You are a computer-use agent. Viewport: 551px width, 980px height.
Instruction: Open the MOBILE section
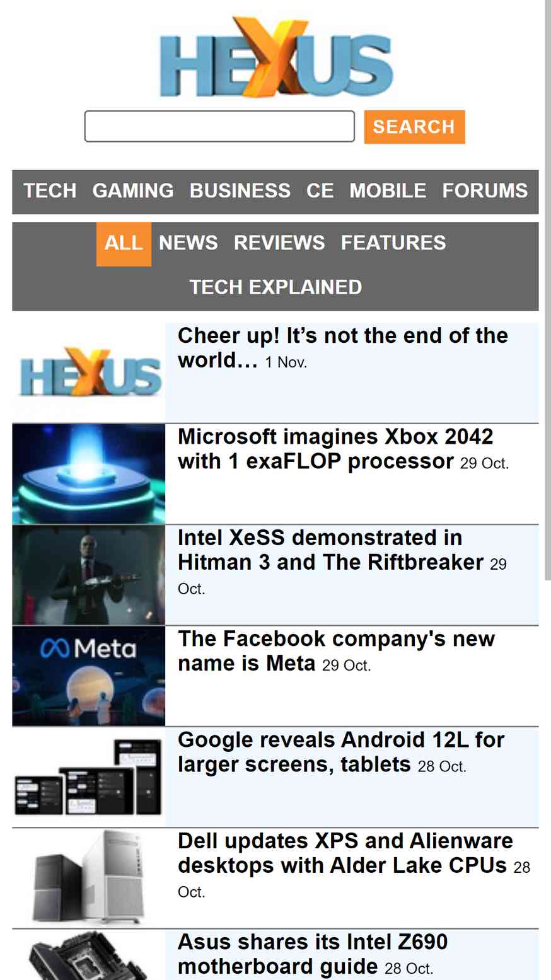[x=388, y=191]
